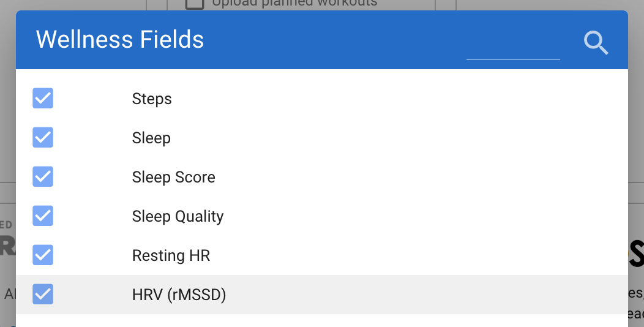Click the Upload planned workouts label
Viewport: 644px width, 327px height.
(x=294, y=4)
